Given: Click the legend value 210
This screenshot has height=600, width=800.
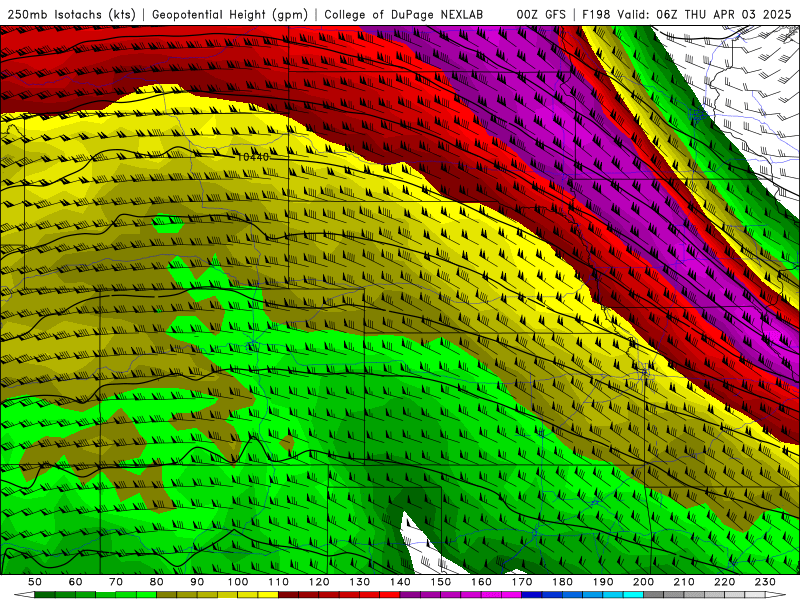Looking at the screenshot, I should 684,582.
